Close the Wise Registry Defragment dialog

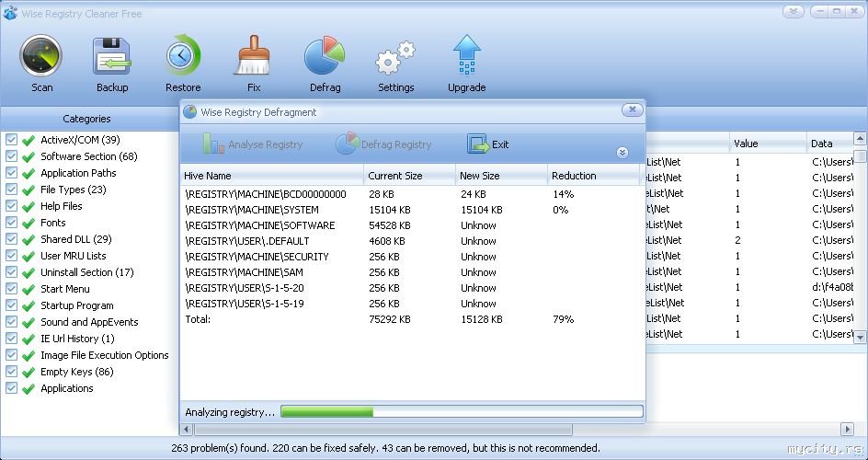pos(632,110)
